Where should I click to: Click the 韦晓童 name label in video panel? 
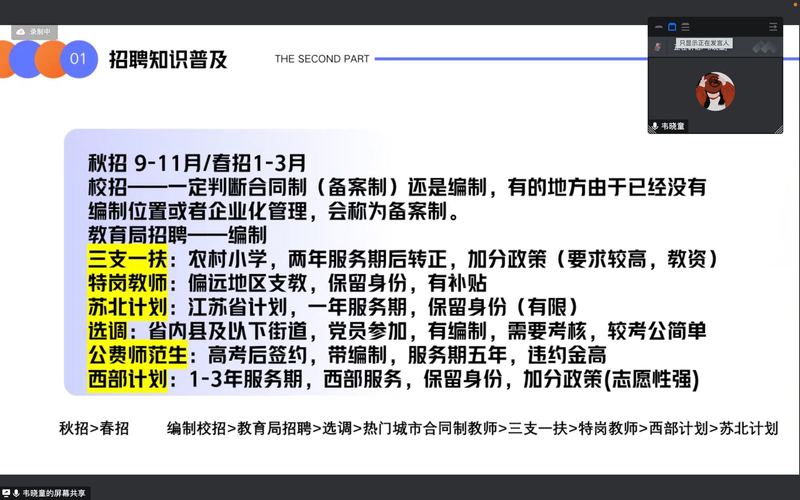pyautogui.click(x=673, y=126)
